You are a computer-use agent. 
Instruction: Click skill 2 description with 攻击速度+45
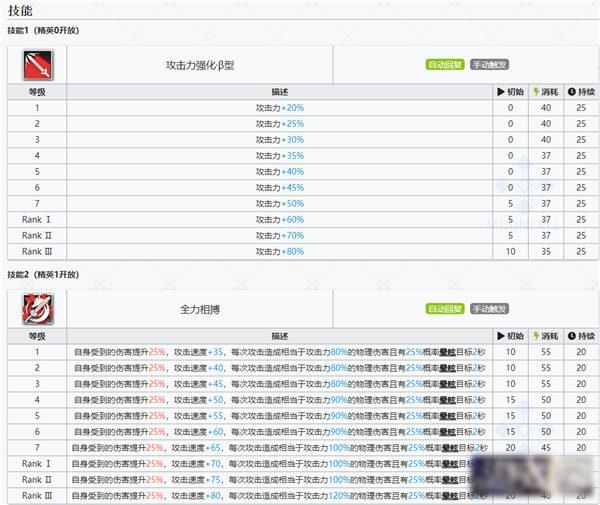click(x=279, y=384)
